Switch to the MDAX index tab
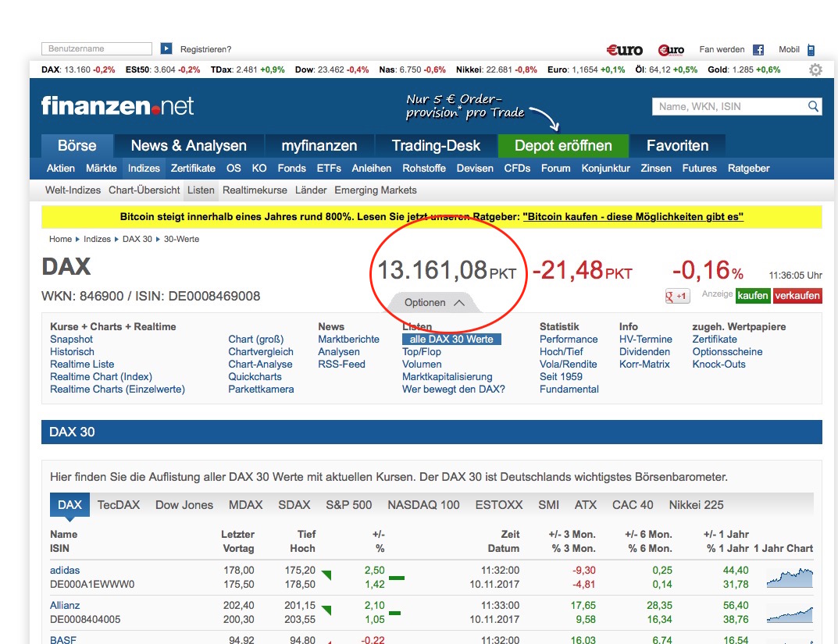 click(245, 504)
